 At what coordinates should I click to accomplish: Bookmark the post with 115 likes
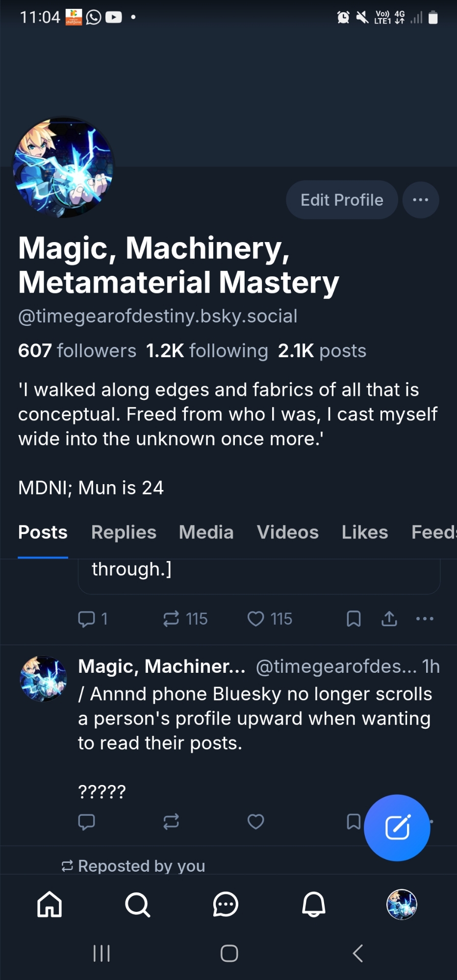[354, 619]
